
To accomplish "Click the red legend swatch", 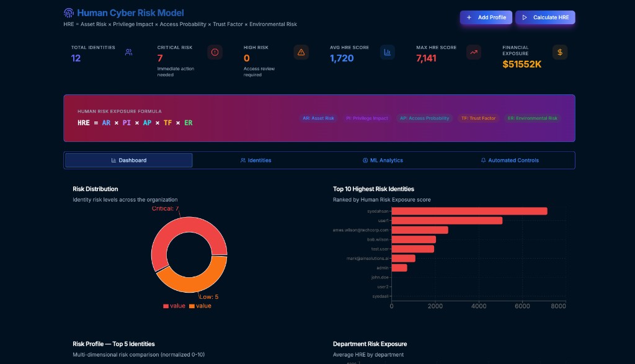I will (x=166, y=306).
